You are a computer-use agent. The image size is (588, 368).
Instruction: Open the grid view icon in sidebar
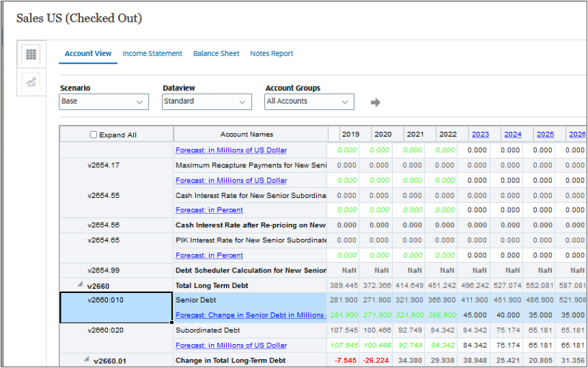pyautogui.click(x=31, y=55)
